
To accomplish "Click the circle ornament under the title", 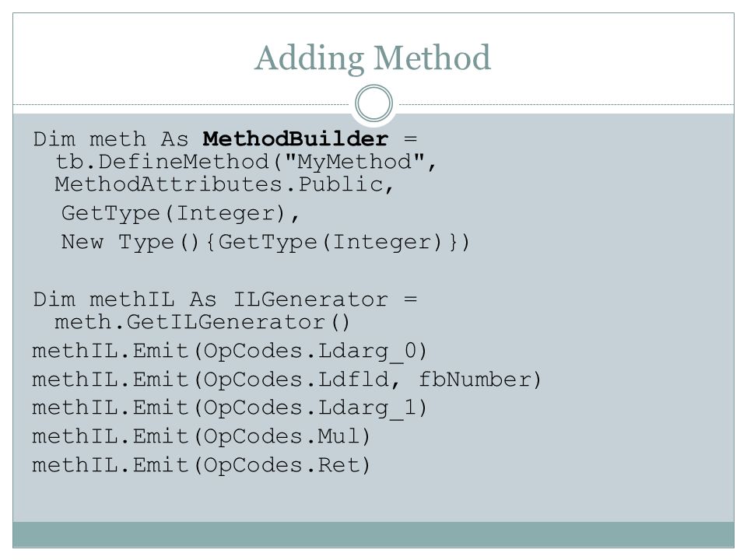I will 374,103.
